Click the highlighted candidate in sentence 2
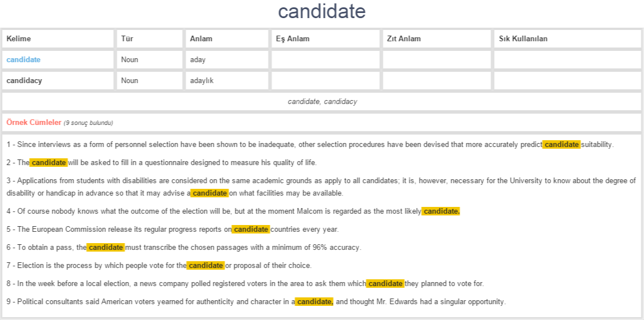The height and width of the screenshot is (320, 644). pos(49,163)
